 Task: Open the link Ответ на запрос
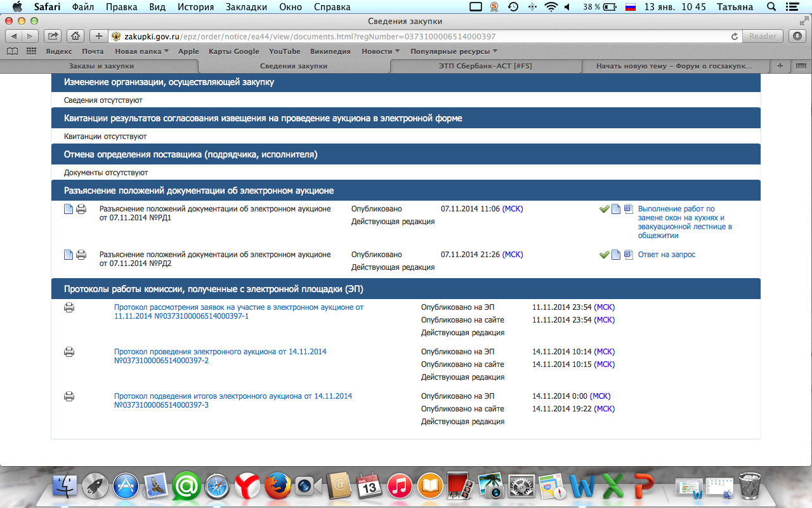click(666, 255)
